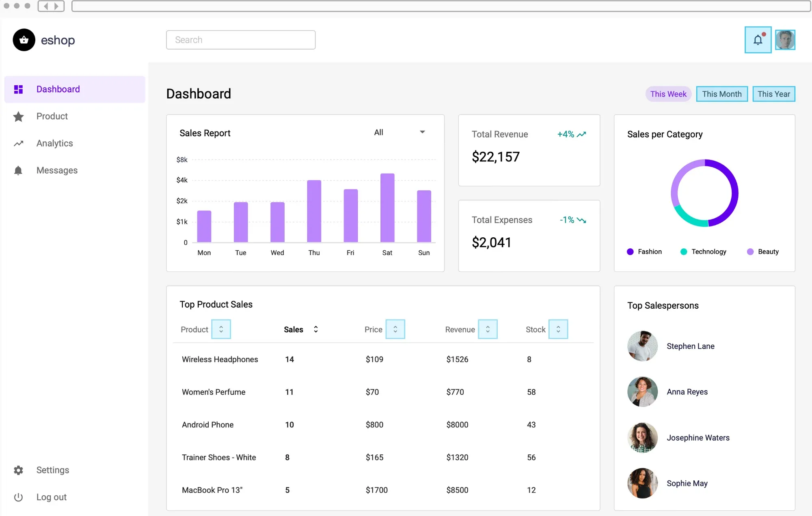The height and width of the screenshot is (516, 812).
Task: Switch the period to This Year
Action: click(x=773, y=94)
